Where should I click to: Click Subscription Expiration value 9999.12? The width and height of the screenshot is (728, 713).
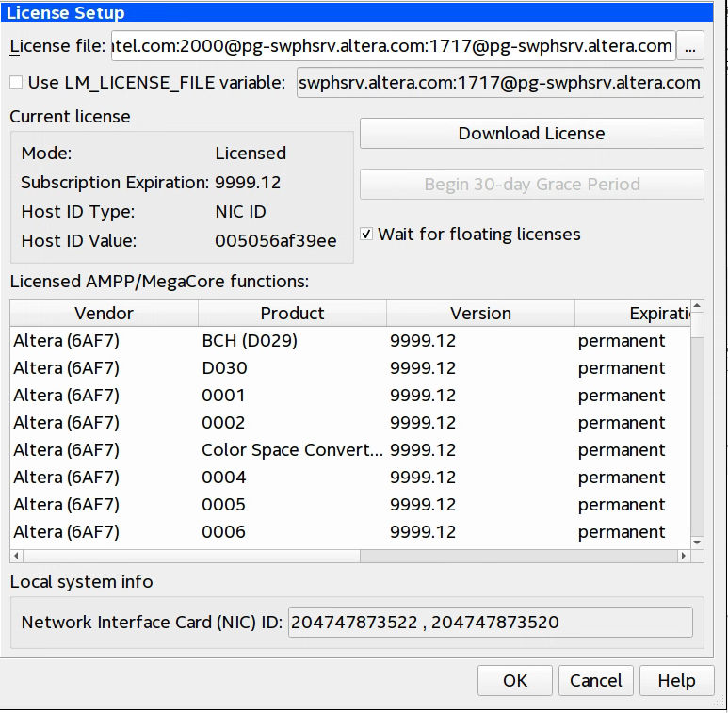click(248, 183)
